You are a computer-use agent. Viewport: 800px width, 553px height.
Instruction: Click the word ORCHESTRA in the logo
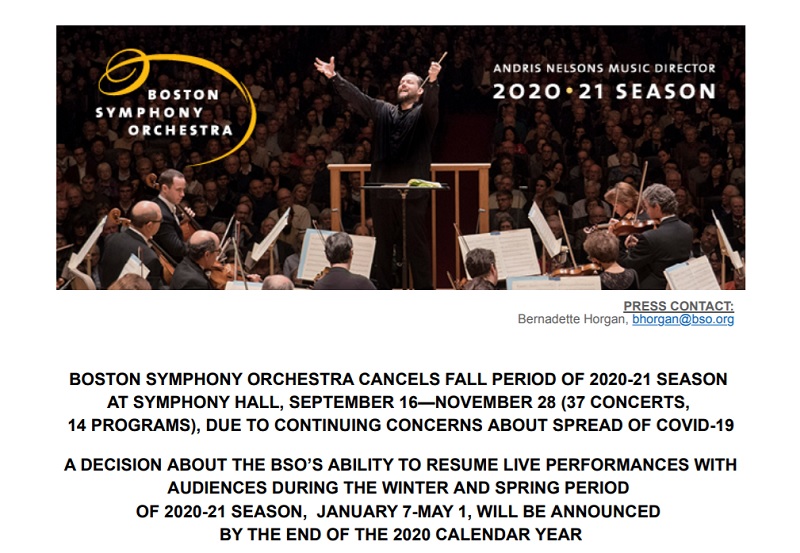pos(181,130)
